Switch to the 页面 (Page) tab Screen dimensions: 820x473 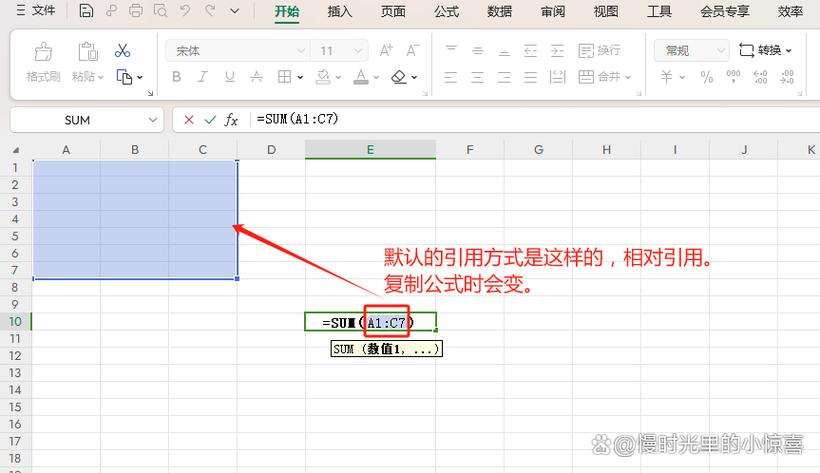[393, 11]
